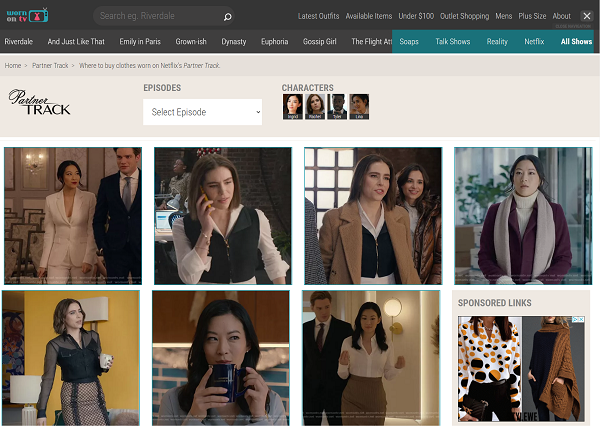Click the Partner Track breadcrumb link
Image resolution: width=600 pixels, height=427 pixels.
50,65
